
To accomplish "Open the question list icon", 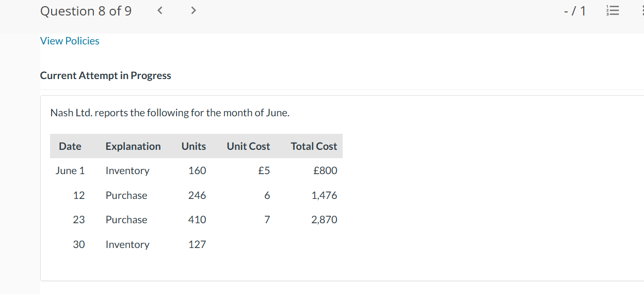I will point(611,11).
